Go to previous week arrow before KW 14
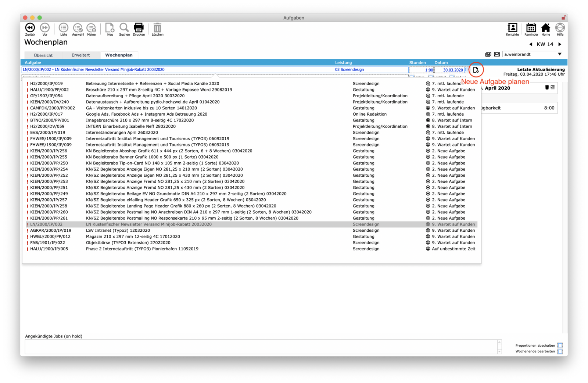Image resolution: width=588 pixels, height=383 pixels. (531, 44)
